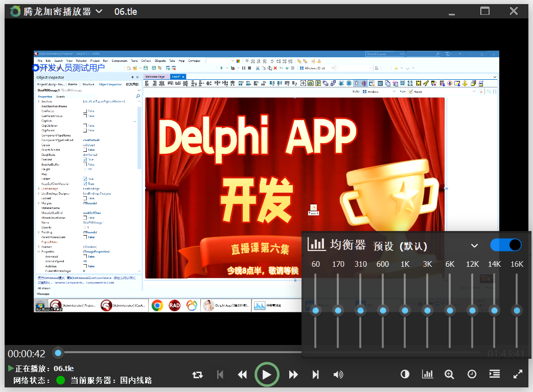
Task: Adjust the 6K equalizer slider
Action: [450, 310]
